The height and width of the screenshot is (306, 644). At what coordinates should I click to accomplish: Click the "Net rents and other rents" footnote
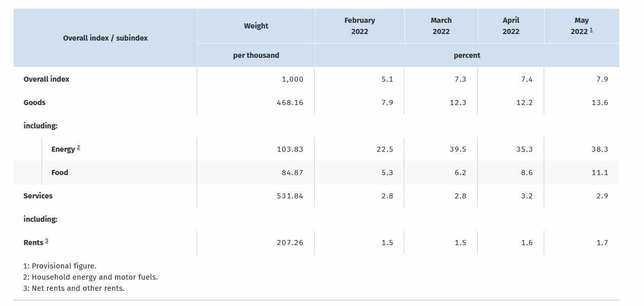pos(78,288)
